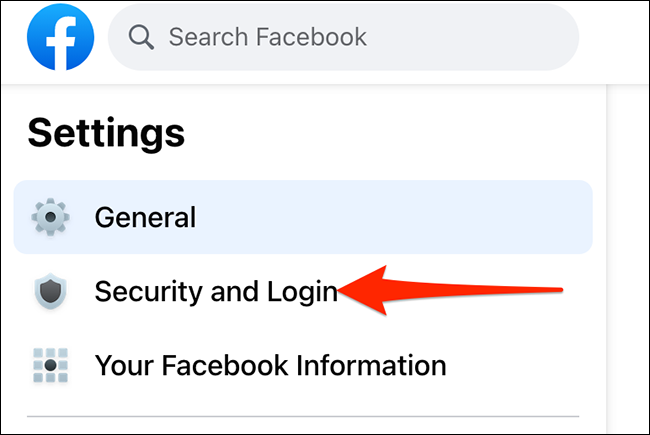The width and height of the screenshot is (650, 435).
Task: Click the magnifying glass search icon
Action: pos(142,39)
